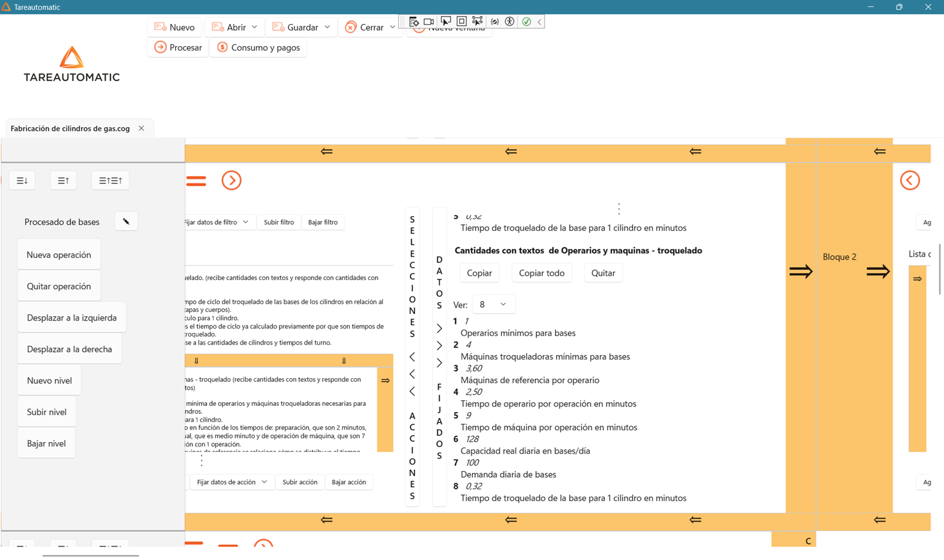The height and width of the screenshot is (560, 944).
Task: Click the Subir nivel button
Action: [x=47, y=412]
